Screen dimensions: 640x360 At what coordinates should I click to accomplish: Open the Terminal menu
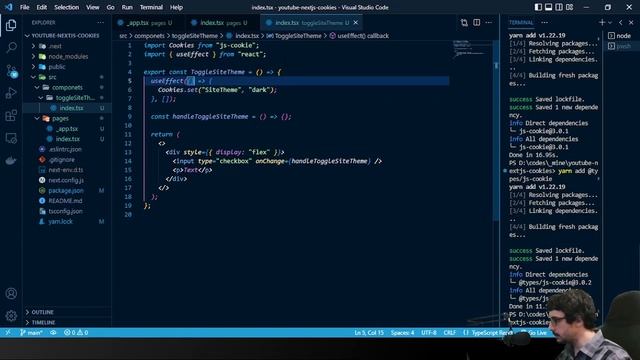151,7
